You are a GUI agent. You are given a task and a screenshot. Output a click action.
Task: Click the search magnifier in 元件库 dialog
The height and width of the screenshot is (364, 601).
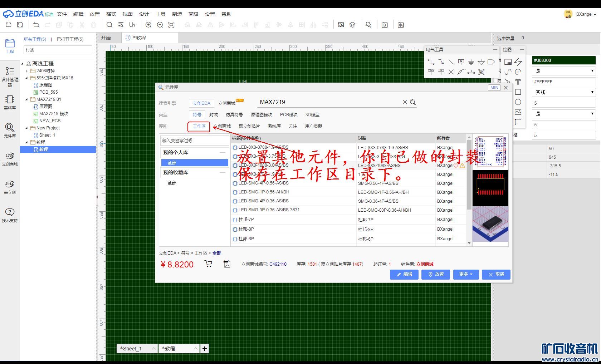(413, 102)
